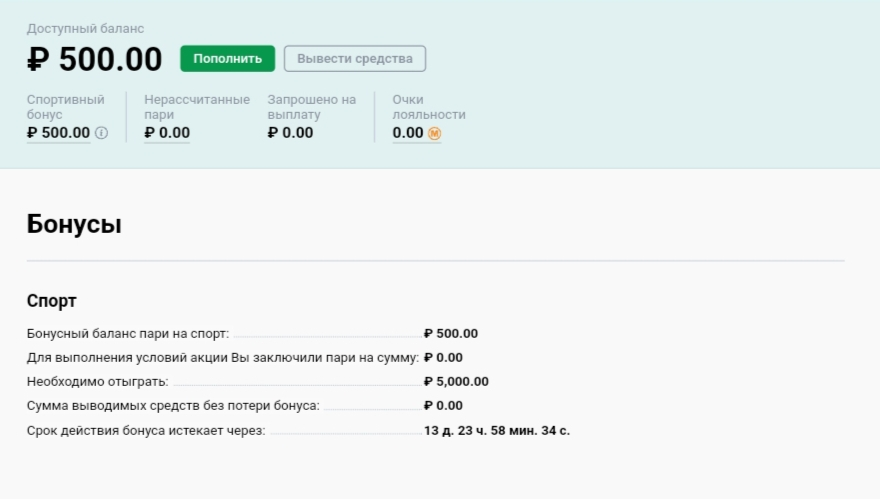Open the Нерассчитанные пари ₽ 0.00 amount
Screen dimensions: 880x499
coord(167,133)
